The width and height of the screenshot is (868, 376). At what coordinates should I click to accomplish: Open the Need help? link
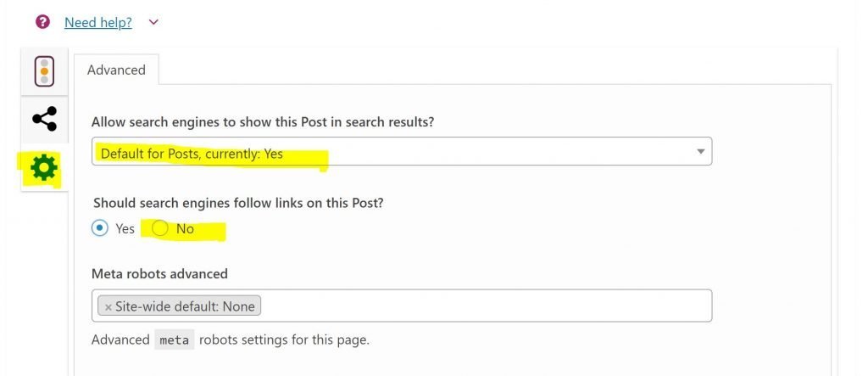(x=98, y=22)
